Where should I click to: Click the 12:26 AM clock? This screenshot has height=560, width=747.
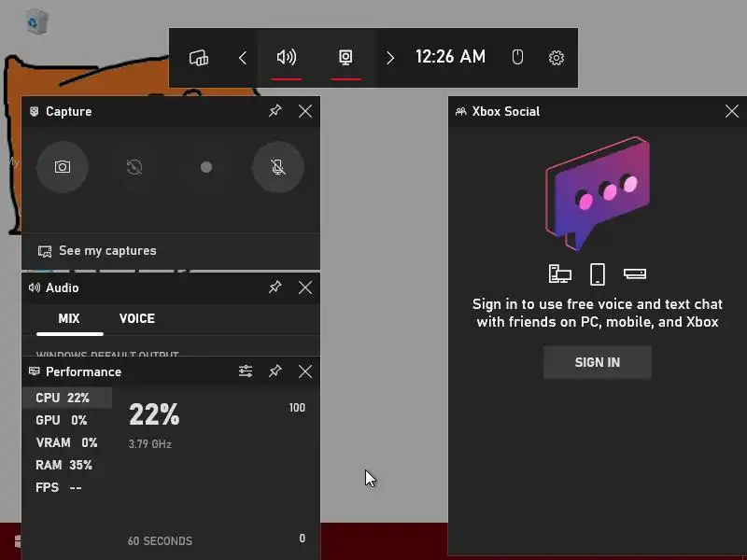click(450, 57)
